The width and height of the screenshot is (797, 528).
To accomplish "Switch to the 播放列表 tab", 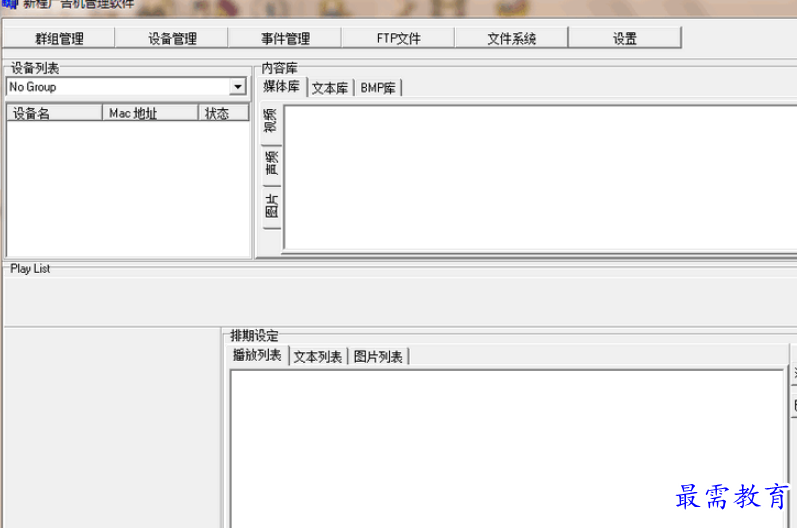I will point(257,355).
